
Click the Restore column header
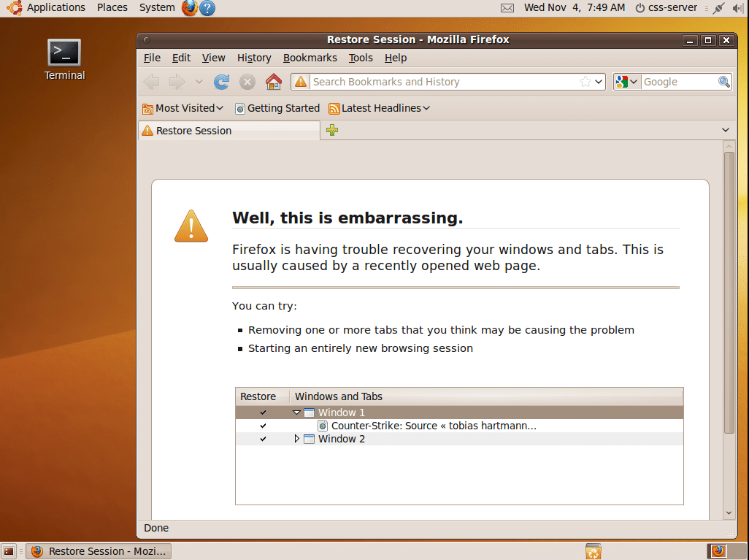262,396
